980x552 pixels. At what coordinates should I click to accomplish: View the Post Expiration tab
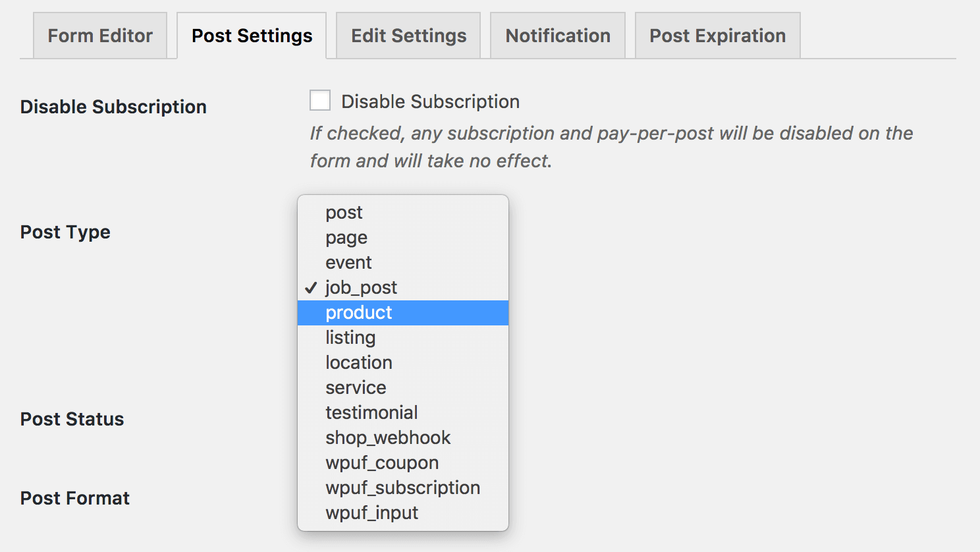717,36
